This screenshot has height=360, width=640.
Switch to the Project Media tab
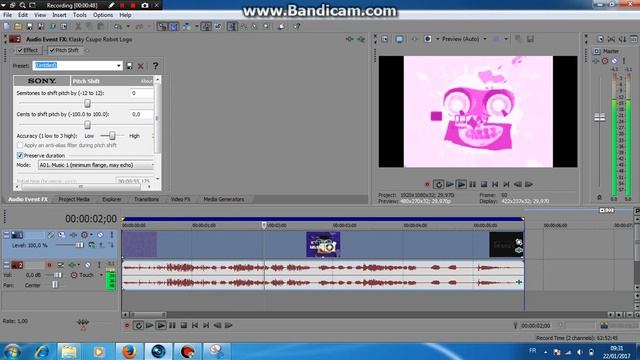click(x=74, y=199)
